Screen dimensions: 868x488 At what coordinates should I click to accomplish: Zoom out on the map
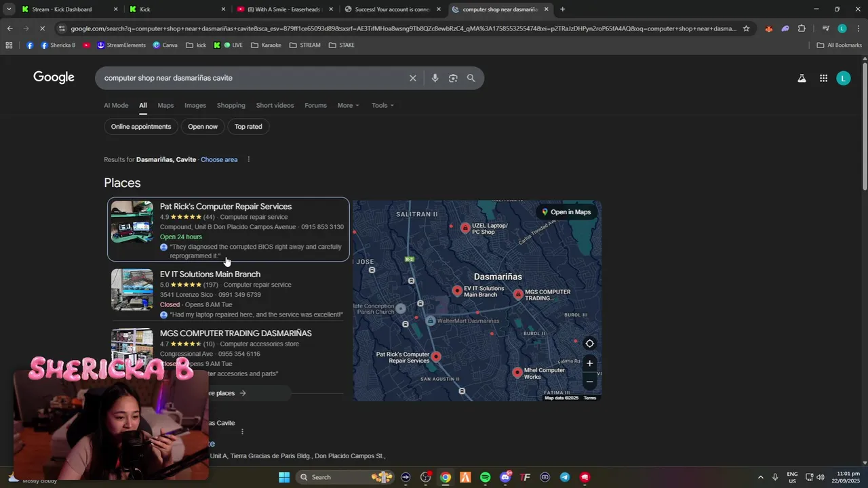(x=589, y=382)
